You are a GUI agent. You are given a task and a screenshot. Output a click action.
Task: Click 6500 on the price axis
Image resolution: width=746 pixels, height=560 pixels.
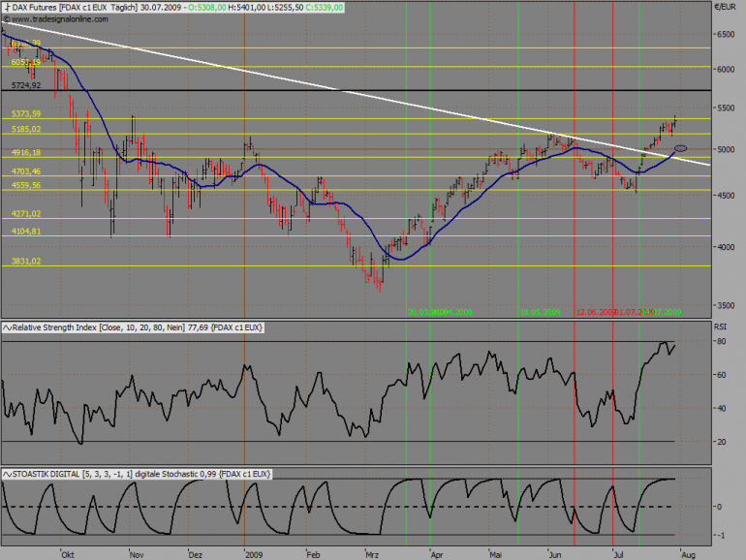click(x=726, y=35)
